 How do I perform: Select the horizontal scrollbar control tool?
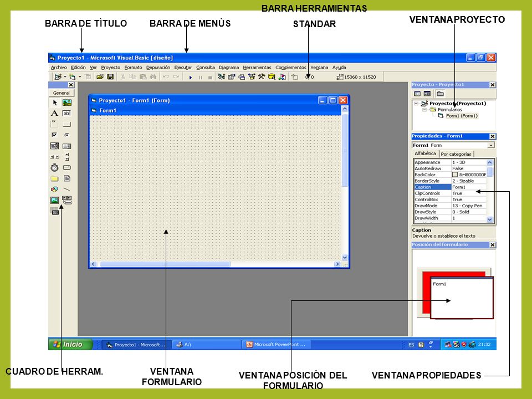pos(55,157)
